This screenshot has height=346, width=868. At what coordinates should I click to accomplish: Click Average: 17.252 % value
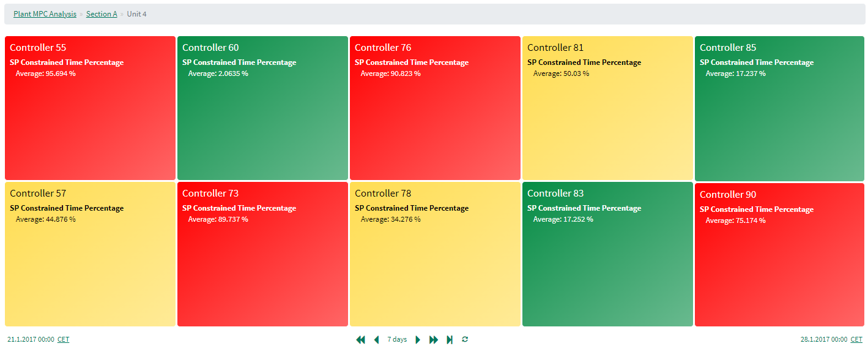pos(563,219)
